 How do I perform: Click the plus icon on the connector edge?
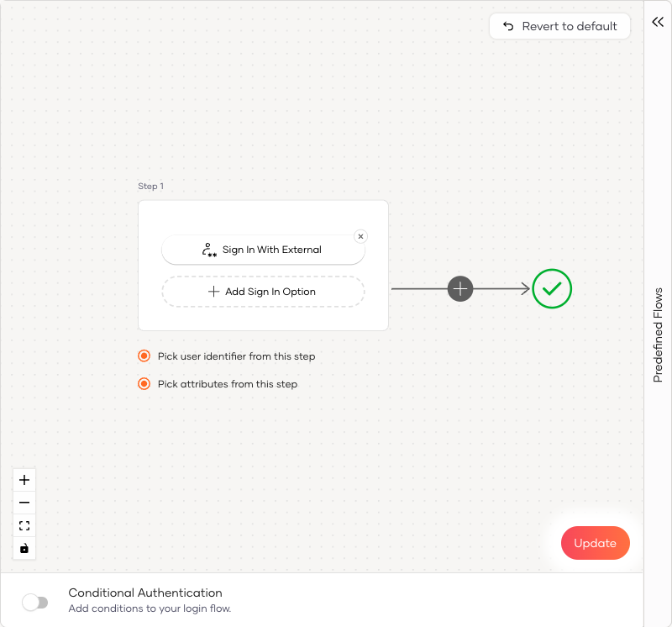click(460, 288)
